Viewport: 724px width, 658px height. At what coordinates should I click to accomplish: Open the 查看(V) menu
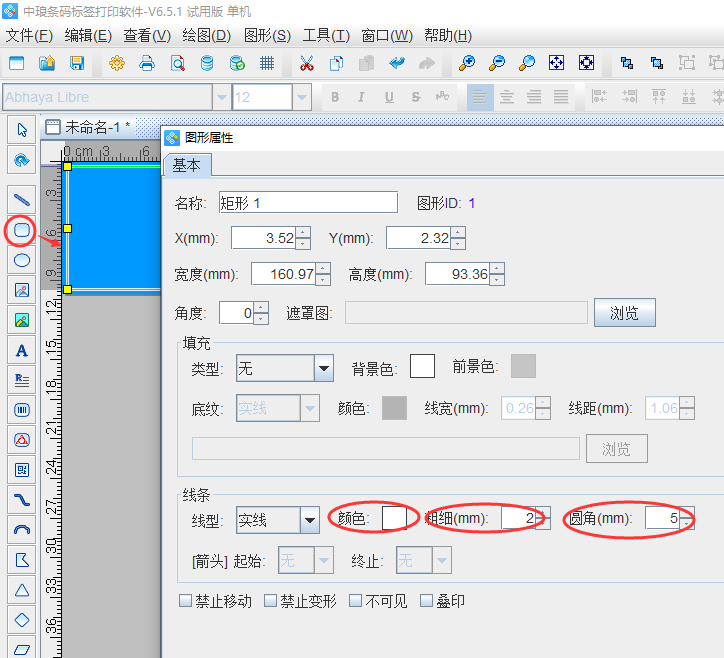(x=147, y=36)
